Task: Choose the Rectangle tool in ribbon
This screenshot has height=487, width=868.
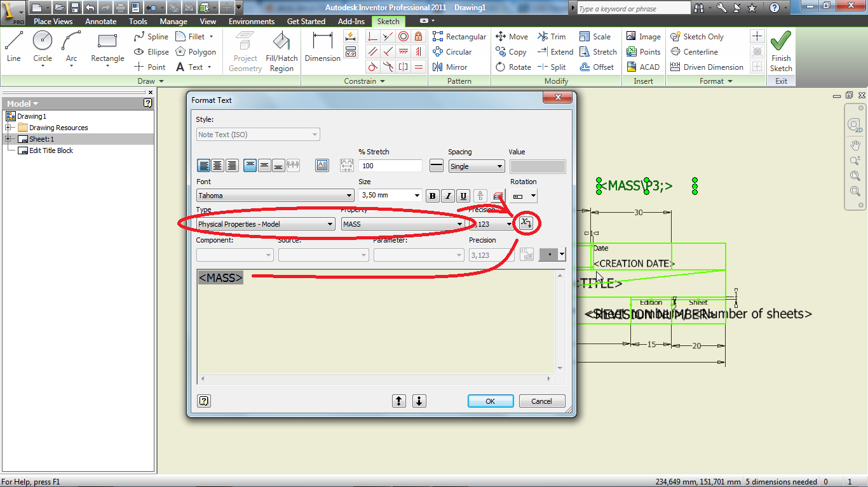Action: pyautogui.click(x=107, y=48)
